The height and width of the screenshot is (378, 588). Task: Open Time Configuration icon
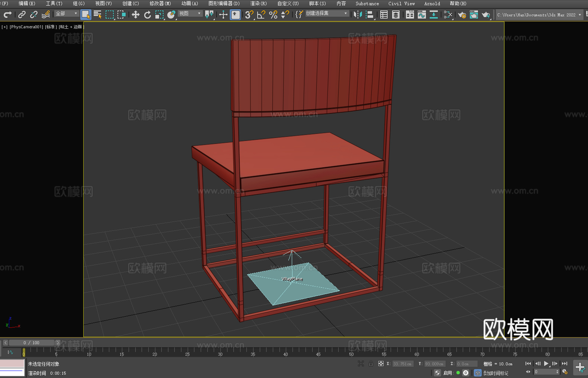565,372
